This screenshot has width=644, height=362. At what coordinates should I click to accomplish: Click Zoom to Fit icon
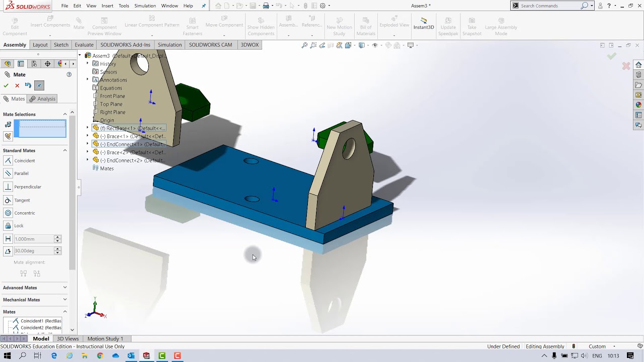pos(304,45)
